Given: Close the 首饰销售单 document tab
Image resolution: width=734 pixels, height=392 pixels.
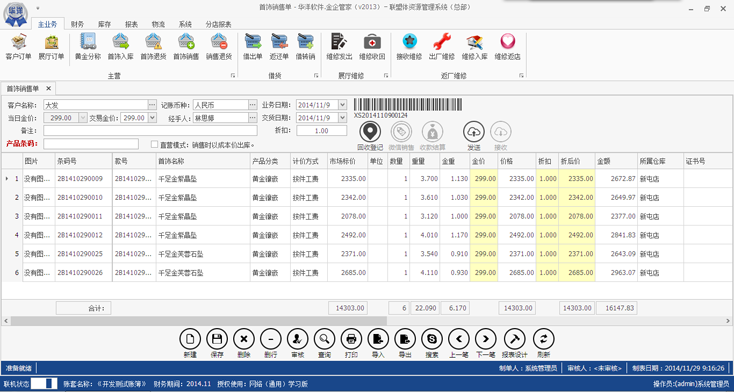Looking at the screenshot, I should tap(48, 89).
